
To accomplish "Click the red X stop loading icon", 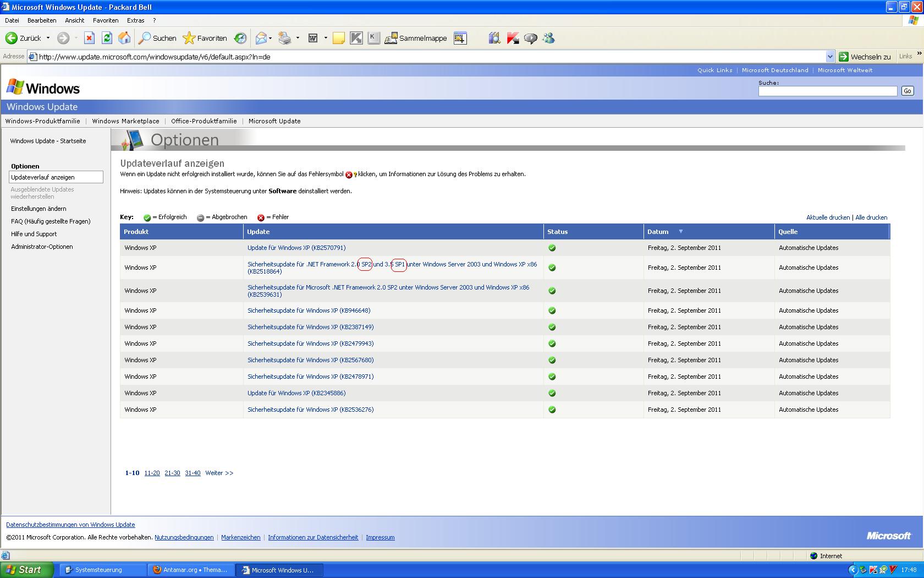I will click(89, 38).
